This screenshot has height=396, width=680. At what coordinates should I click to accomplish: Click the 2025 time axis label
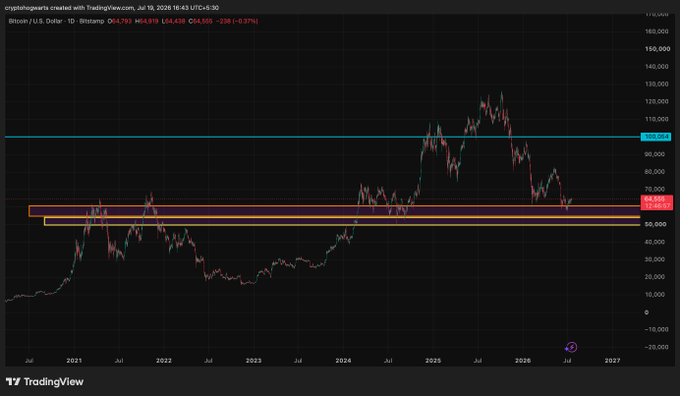tap(433, 360)
